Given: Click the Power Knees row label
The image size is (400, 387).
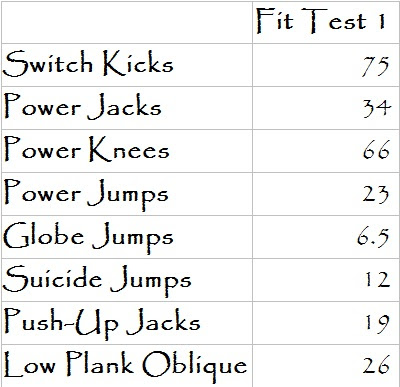Looking at the screenshot, I should (x=127, y=151).
